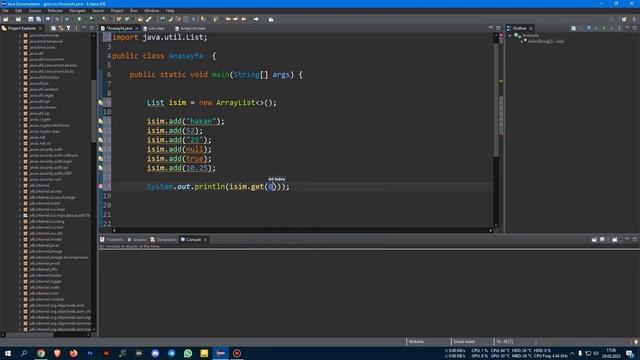This screenshot has height=360, width=640.
Task: Open the Javadoc view tab
Action: (x=137, y=240)
